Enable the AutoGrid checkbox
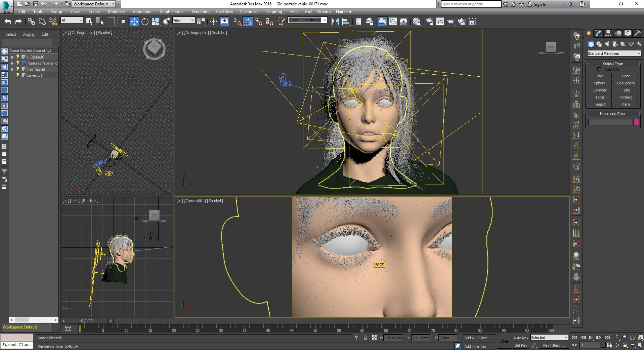Screen dimensions: 644x350 [x=599, y=70]
